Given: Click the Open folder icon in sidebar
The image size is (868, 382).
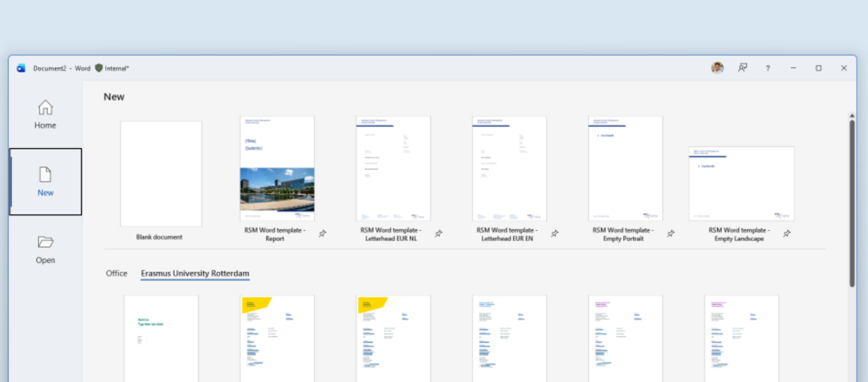Looking at the screenshot, I should (x=45, y=242).
